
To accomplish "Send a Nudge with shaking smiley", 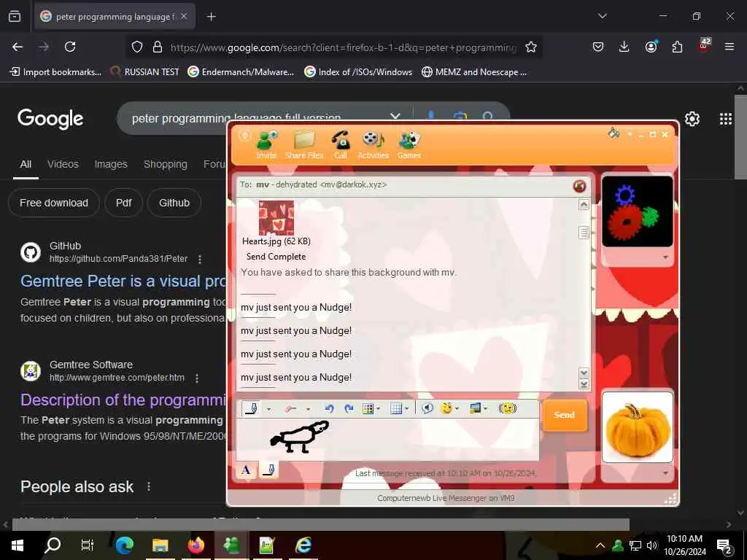I will [x=508, y=408].
